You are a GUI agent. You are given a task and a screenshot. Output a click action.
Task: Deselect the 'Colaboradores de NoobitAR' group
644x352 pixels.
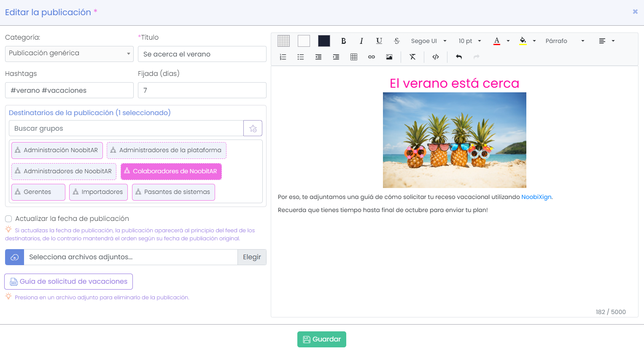coord(171,171)
